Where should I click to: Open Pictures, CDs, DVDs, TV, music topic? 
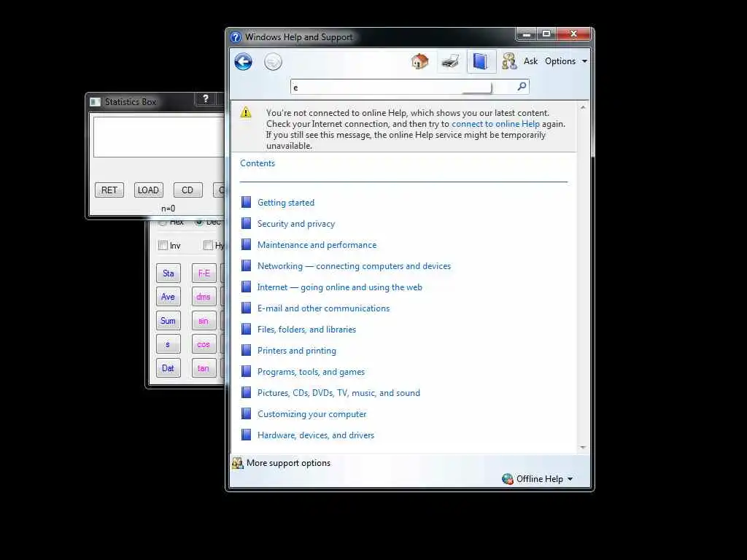pyautogui.click(x=338, y=393)
